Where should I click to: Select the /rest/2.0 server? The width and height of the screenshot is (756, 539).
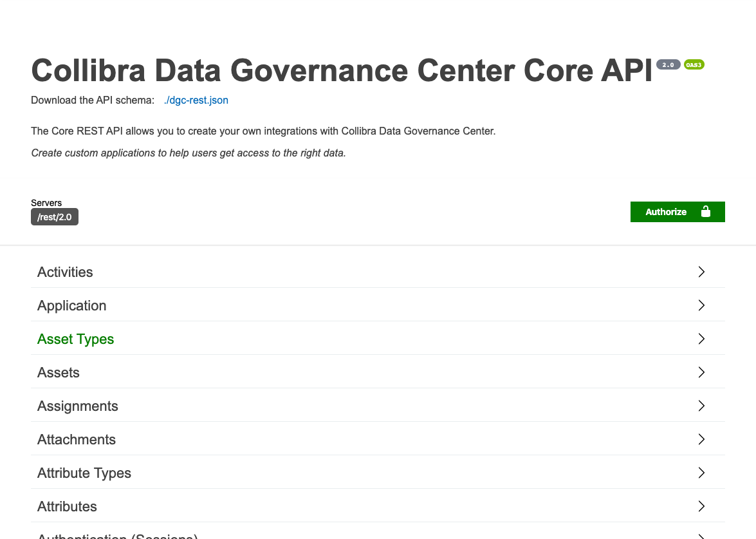pos(55,216)
